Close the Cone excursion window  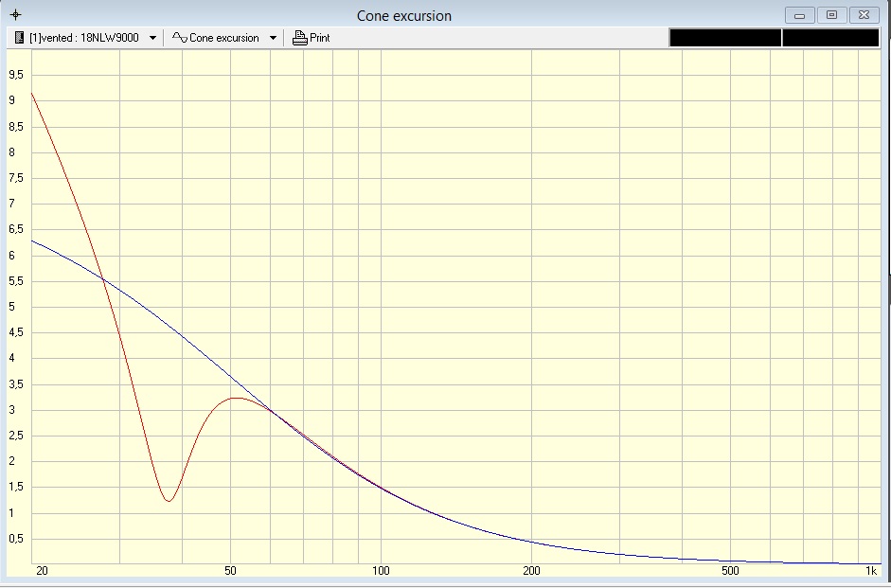pos(864,15)
